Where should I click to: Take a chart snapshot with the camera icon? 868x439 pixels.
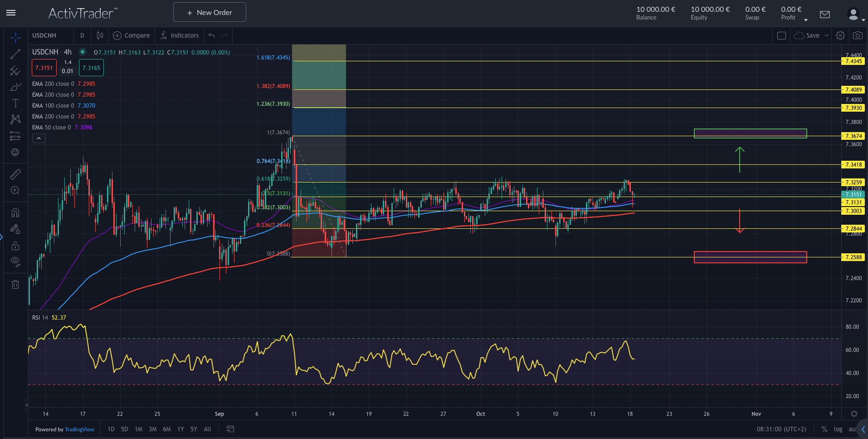click(858, 35)
